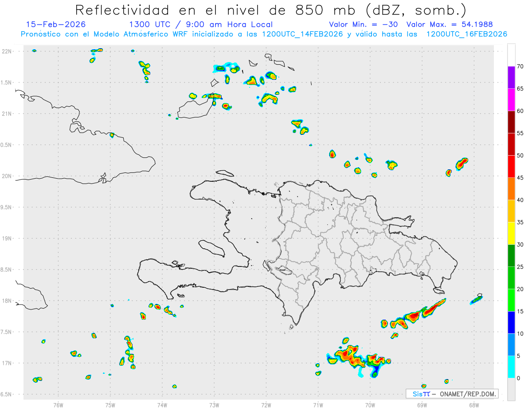This screenshot has height=411, width=532.
Task: Click the '50' colorbar scale label
Action: click(x=520, y=156)
